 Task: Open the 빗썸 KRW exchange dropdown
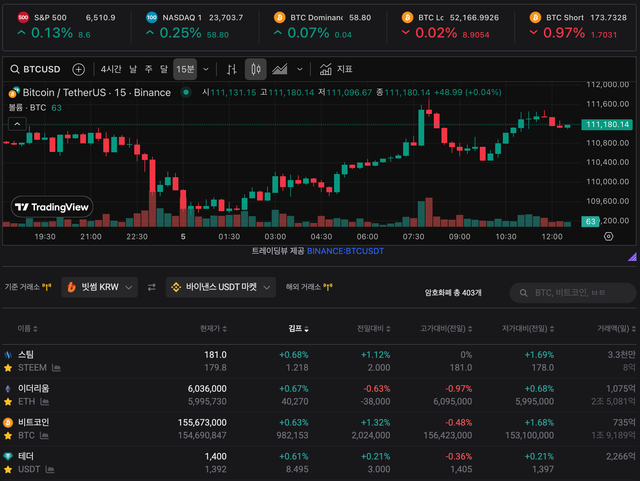99,287
